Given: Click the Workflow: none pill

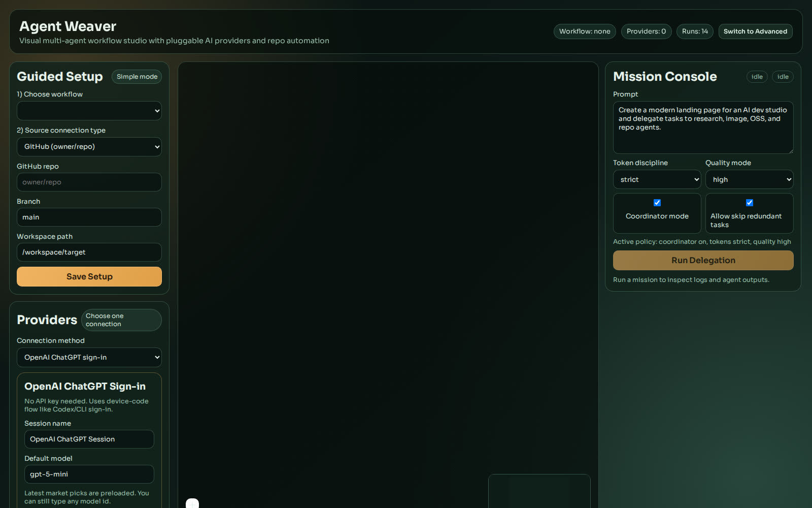Looking at the screenshot, I should tap(585, 31).
